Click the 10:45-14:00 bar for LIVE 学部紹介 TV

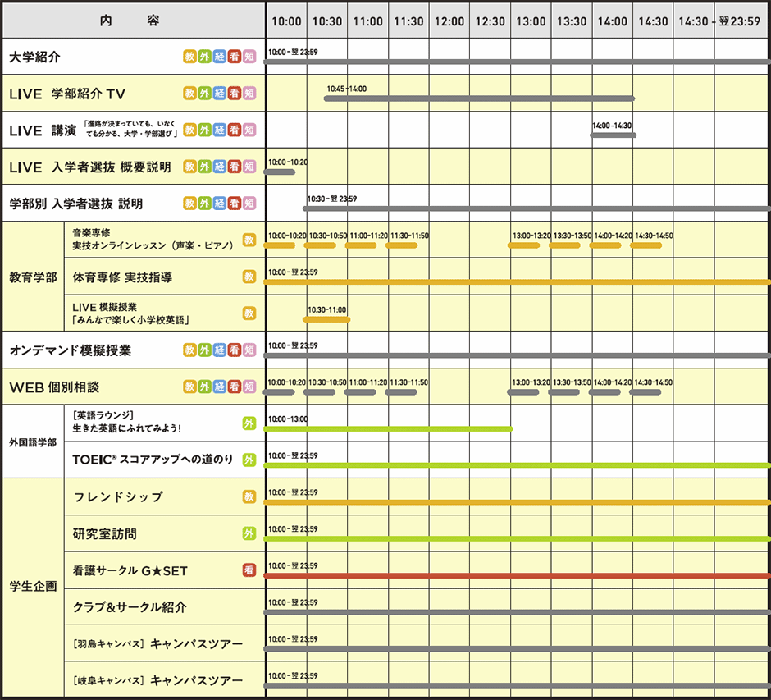point(480,98)
